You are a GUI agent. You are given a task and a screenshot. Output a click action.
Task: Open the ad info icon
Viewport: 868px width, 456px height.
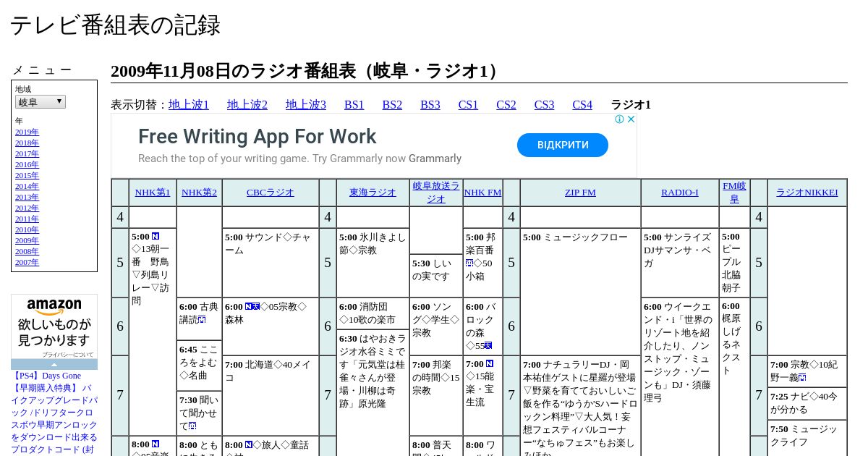[620, 119]
